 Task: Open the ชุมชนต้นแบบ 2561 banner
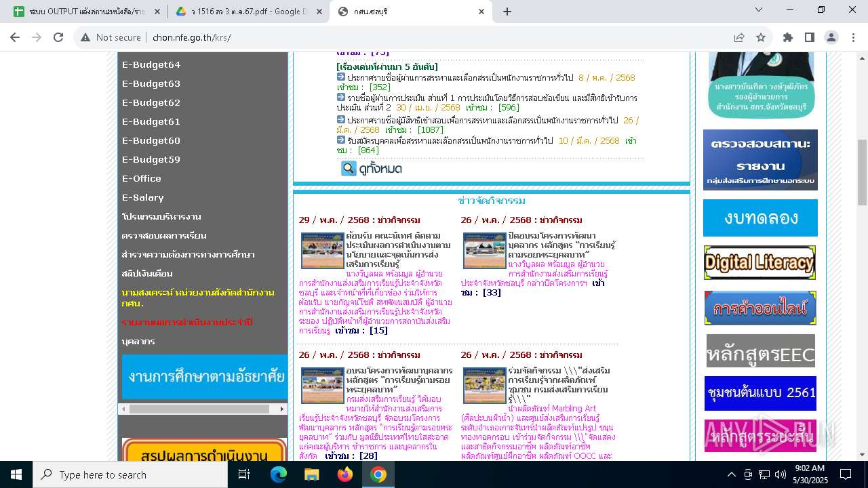point(760,393)
